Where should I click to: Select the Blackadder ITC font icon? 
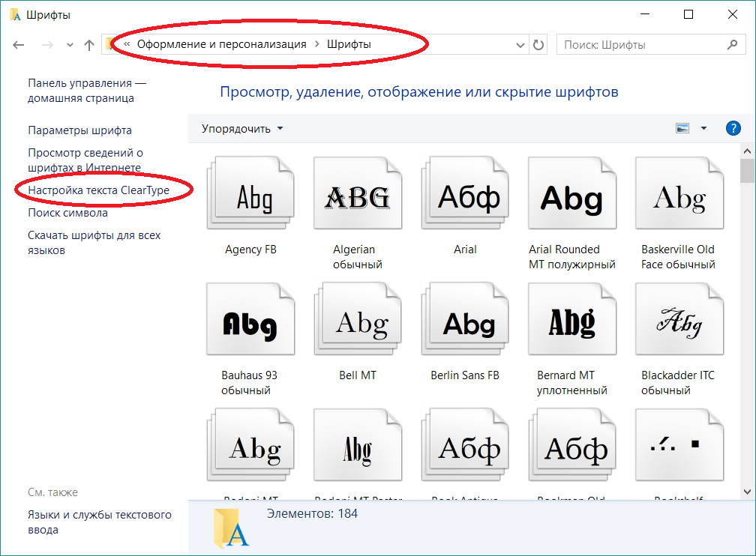(x=679, y=322)
